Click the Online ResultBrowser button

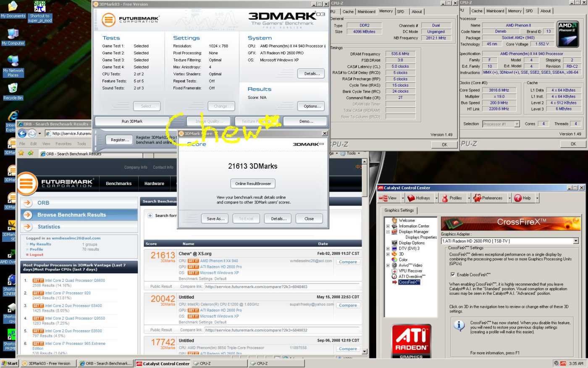pyautogui.click(x=253, y=184)
